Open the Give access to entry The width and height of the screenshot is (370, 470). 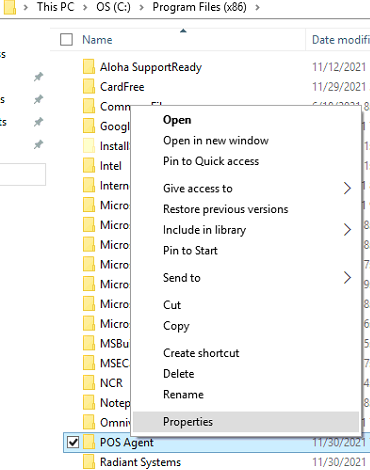coord(246,189)
